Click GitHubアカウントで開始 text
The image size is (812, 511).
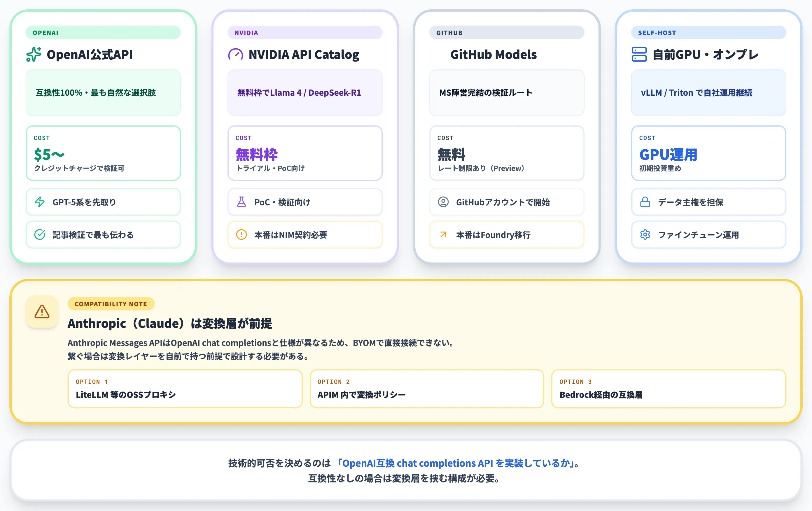[x=503, y=202]
